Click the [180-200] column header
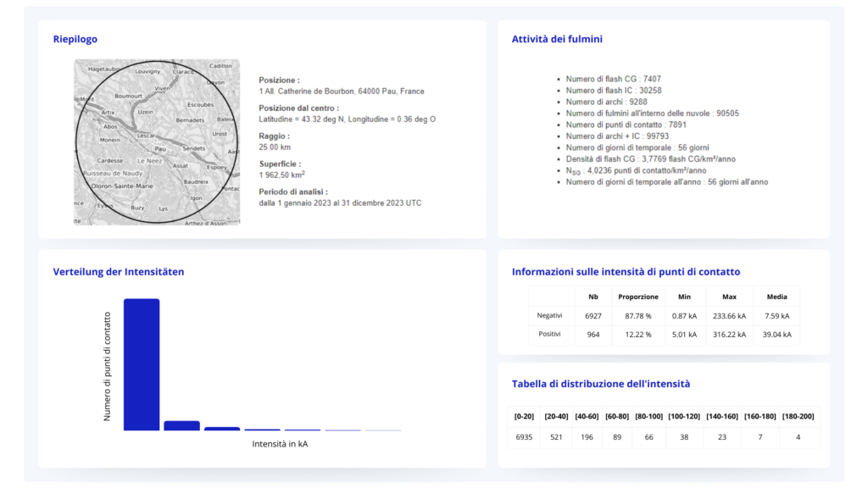Screen dimensions: 868x488 click(x=798, y=416)
